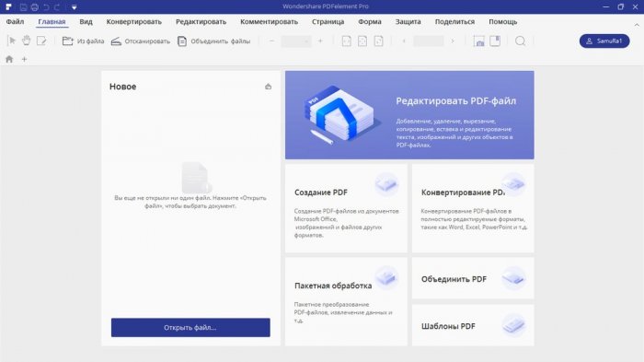Open the Страница tab
Viewport: 644px width, 362px height.
328,22
